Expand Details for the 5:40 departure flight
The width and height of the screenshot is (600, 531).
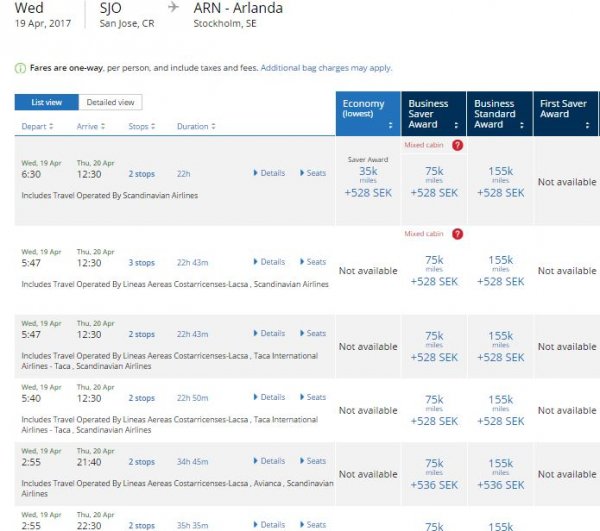click(268, 397)
